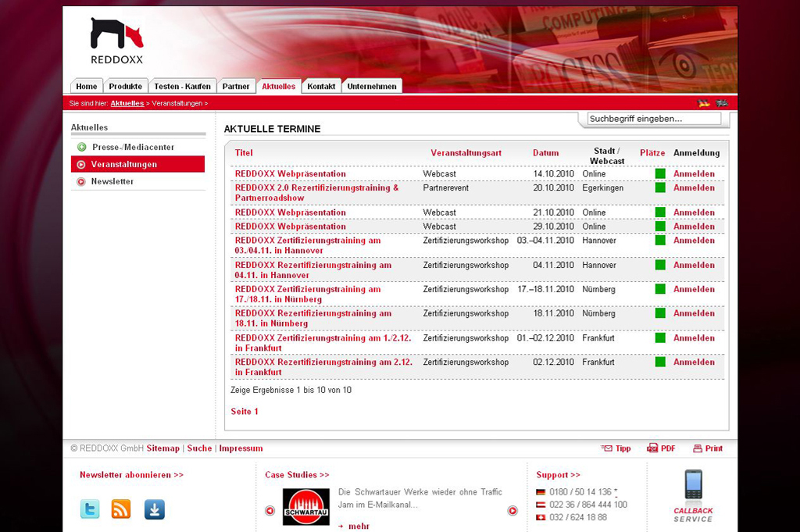Sort table by Titel column header
This screenshot has height=532, width=800.
click(244, 152)
